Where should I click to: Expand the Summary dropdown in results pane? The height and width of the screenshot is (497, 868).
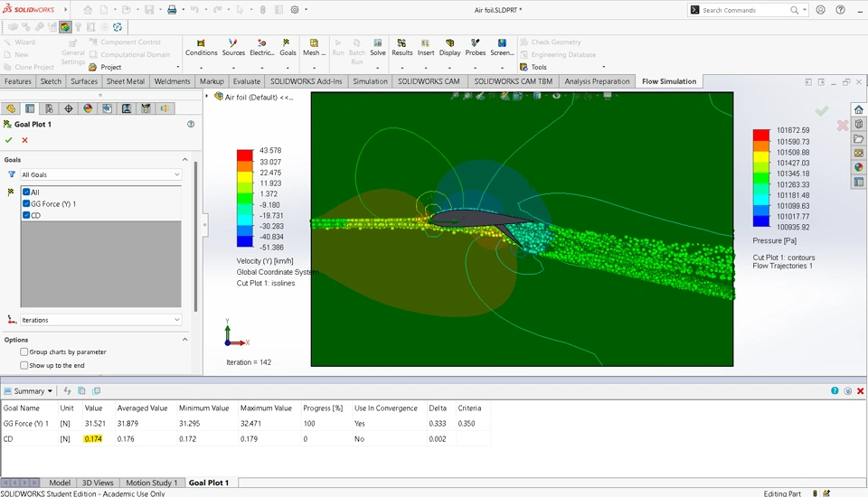[x=50, y=391]
